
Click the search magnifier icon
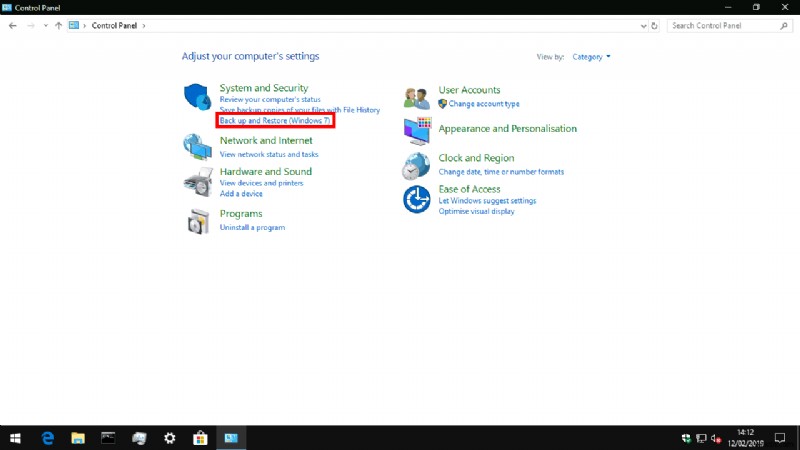(x=784, y=26)
